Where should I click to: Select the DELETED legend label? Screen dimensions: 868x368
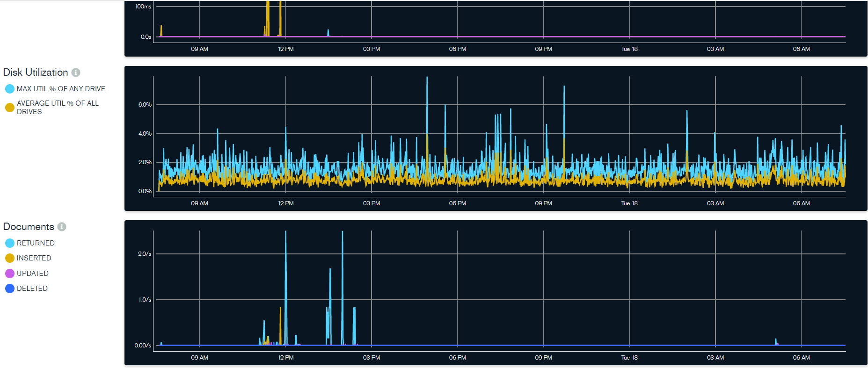point(32,289)
